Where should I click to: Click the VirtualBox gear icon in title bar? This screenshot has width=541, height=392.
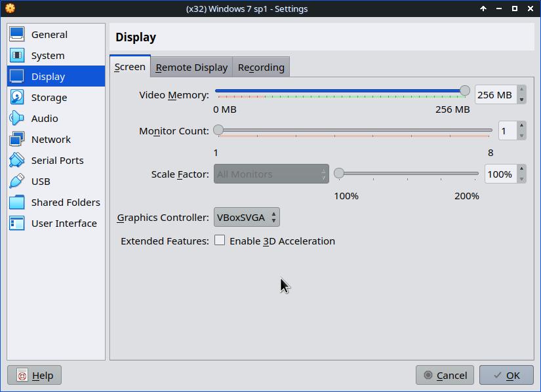pyautogui.click(x=10, y=9)
